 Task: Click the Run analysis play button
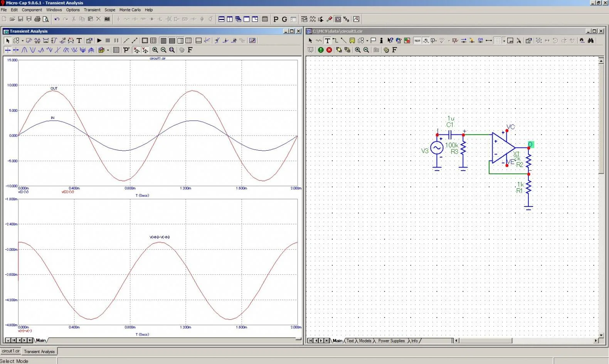click(99, 40)
